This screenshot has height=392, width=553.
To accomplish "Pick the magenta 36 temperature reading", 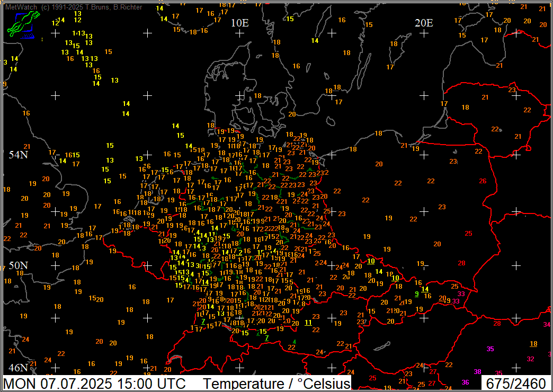I will pos(466,382).
